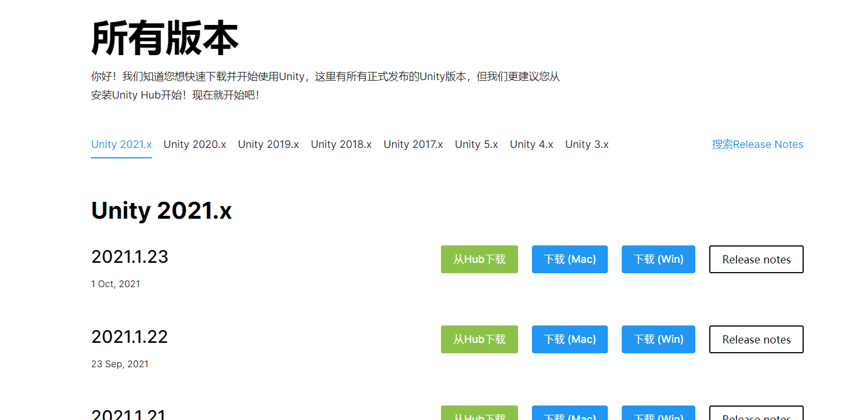Image resolution: width=868 pixels, height=420 pixels.
Task: Click the 2021.1.23 version title
Action: 130,256
